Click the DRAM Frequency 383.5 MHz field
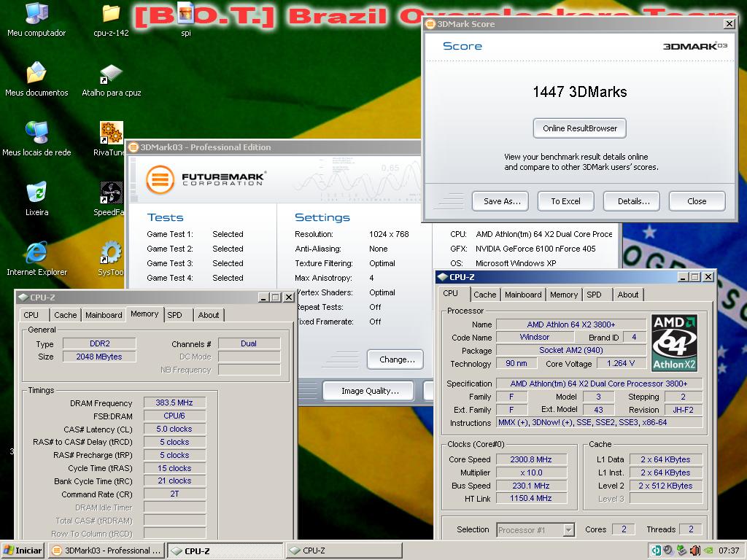Viewport: 747px width, 560px height. (x=174, y=402)
